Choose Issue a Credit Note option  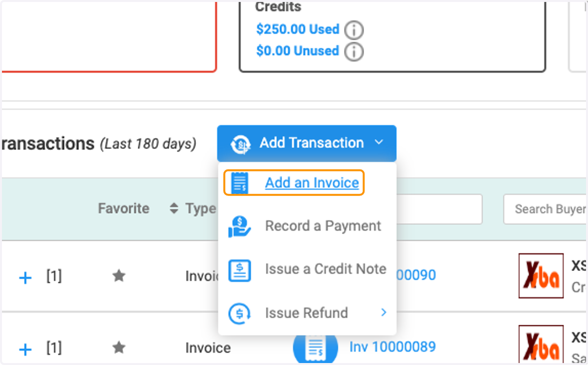point(325,269)
